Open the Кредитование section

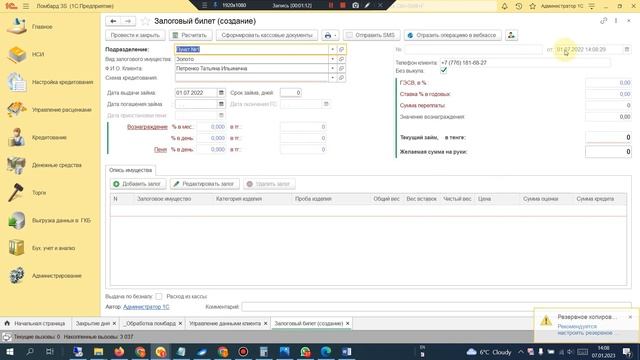click(x=49, y=138)
